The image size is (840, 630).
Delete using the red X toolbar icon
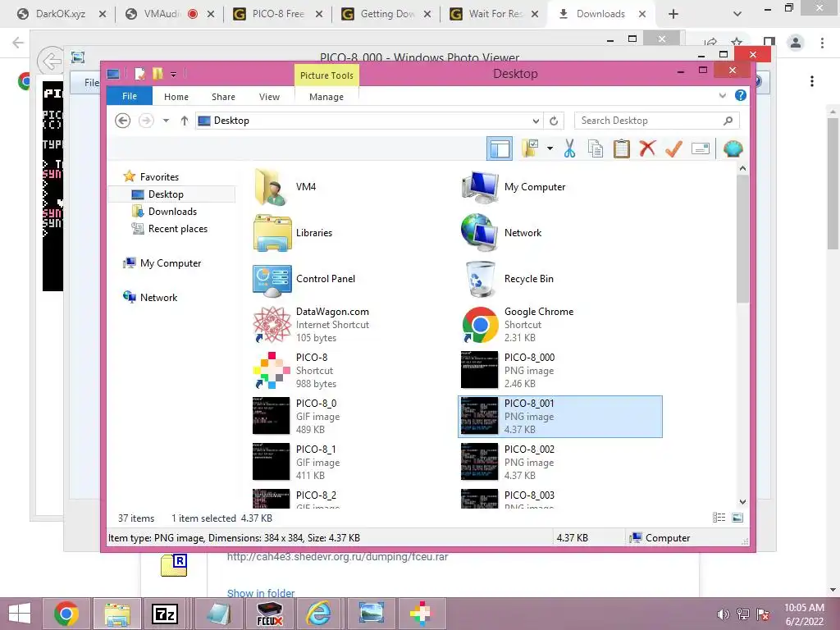[647, 148]
